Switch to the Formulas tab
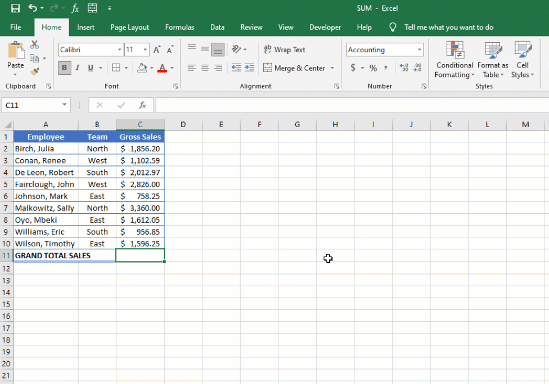 pos(180,27)
